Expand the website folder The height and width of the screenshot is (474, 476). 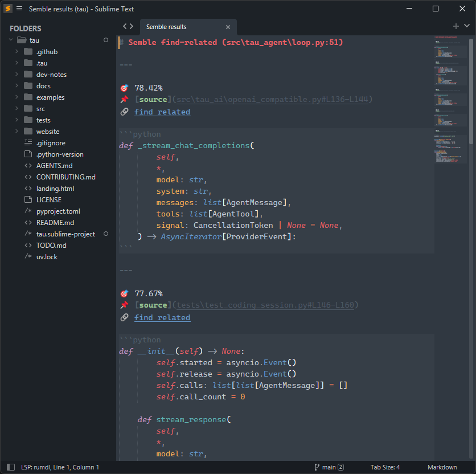tap(17, 131)
